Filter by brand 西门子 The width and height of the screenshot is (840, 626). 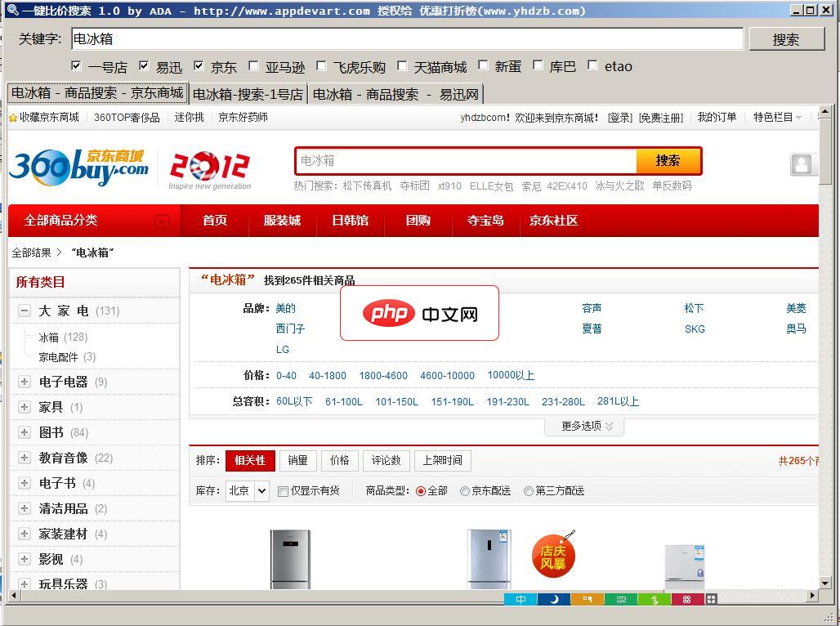point(290,329)
